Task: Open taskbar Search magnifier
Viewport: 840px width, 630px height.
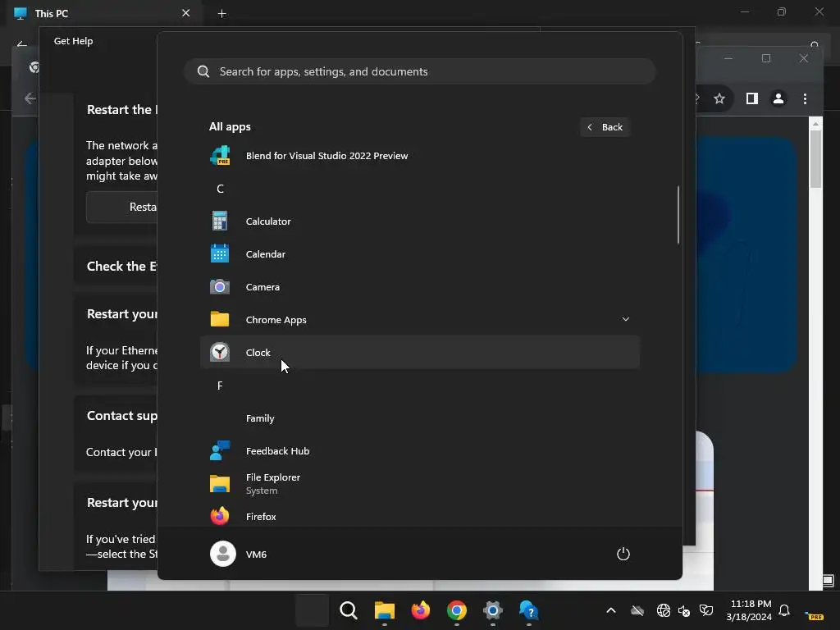Action: tap(348, 610)
